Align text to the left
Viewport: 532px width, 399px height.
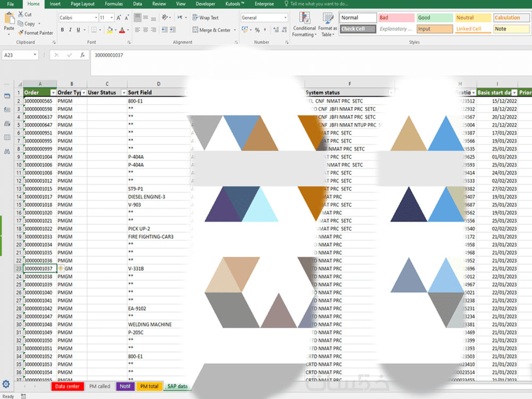pyautogui.click(x=137, y=30)
